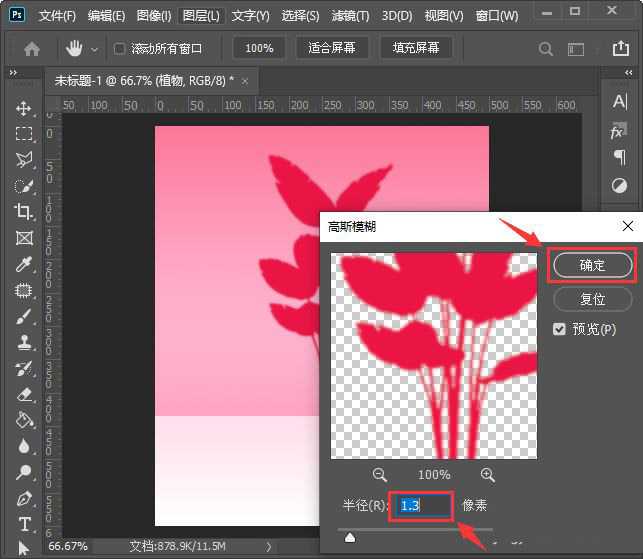The width and height of the screenshot is (643, 559).
Task: Select the Rectangular Marquee tool
Action: [x=24, y=134]
